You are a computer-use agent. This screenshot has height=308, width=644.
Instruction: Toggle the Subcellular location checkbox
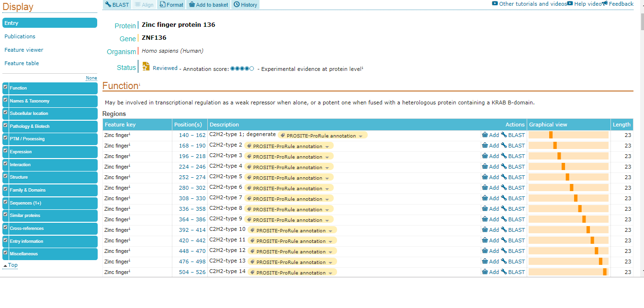[5, 113]
